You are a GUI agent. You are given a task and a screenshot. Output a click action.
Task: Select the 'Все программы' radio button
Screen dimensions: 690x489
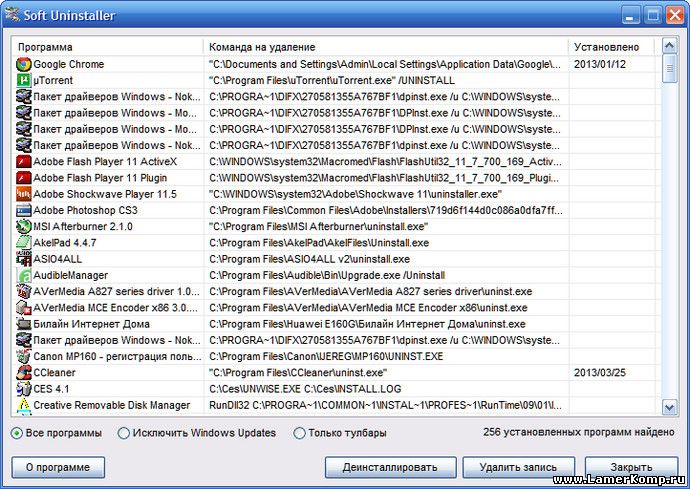click(x=18, y=433)
